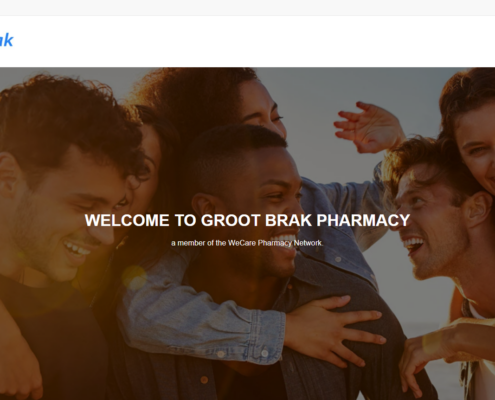Click the grey bar above the page header
Screen dimensions: 495x400
(247, 7)
